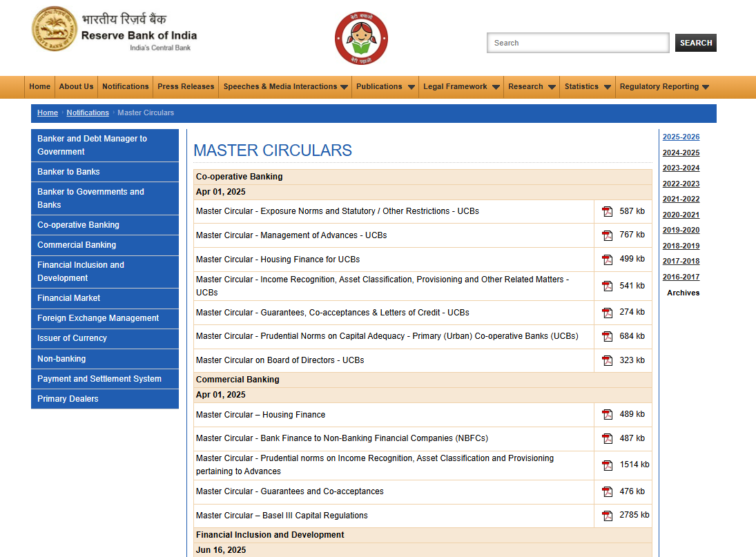Click into the Search text field

(577, 43)
